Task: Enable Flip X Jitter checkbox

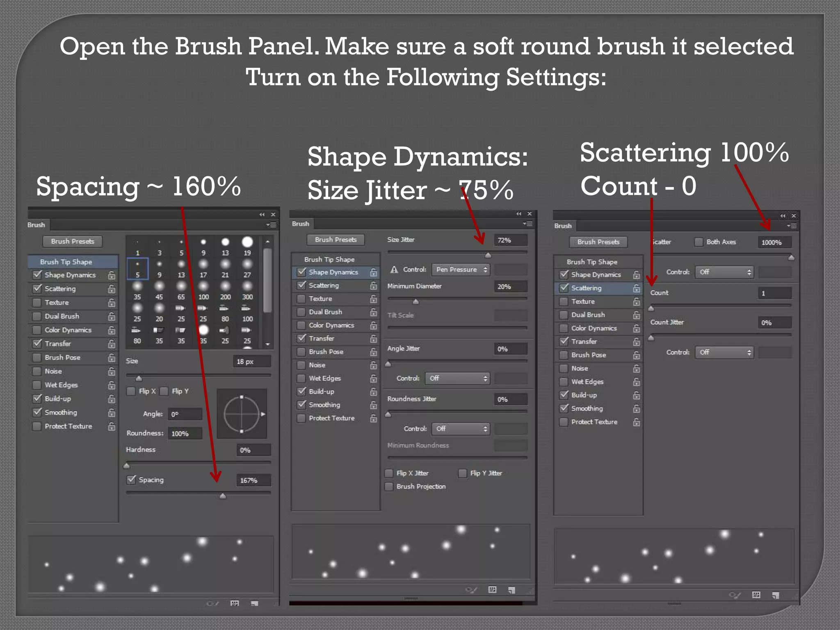Action: tap(389, 473)
